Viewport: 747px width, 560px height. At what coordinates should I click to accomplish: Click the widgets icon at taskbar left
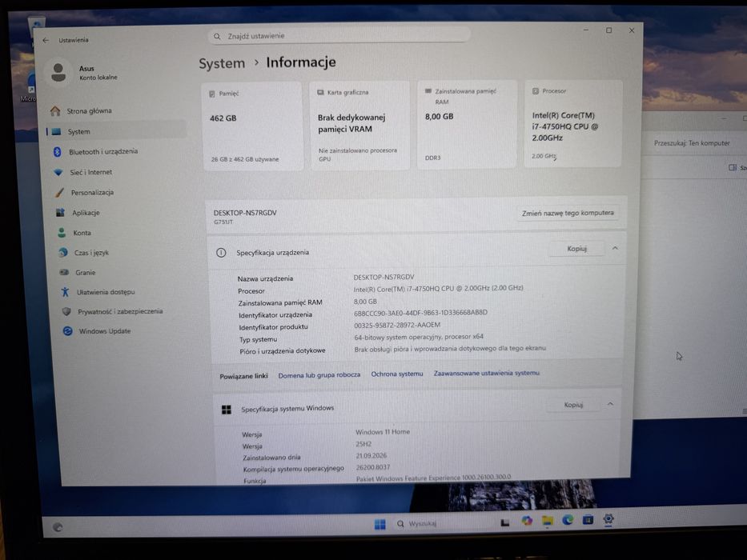pyautogui.click(x=58, y=526)
